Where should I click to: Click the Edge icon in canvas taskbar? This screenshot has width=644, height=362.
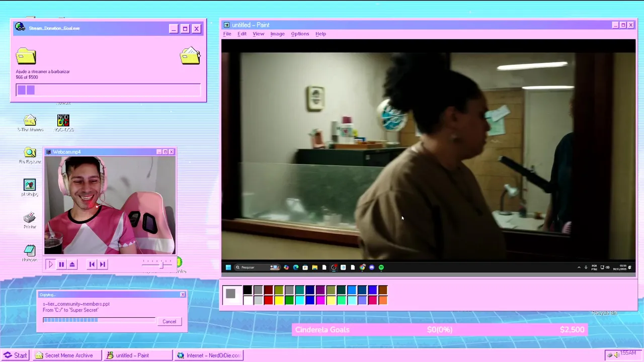[296, 267]
